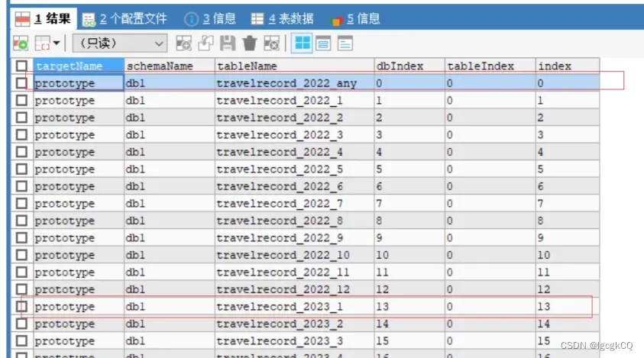Sort by the targetName column header
Screen dimensions: 644x358
[x=79, y=66]
